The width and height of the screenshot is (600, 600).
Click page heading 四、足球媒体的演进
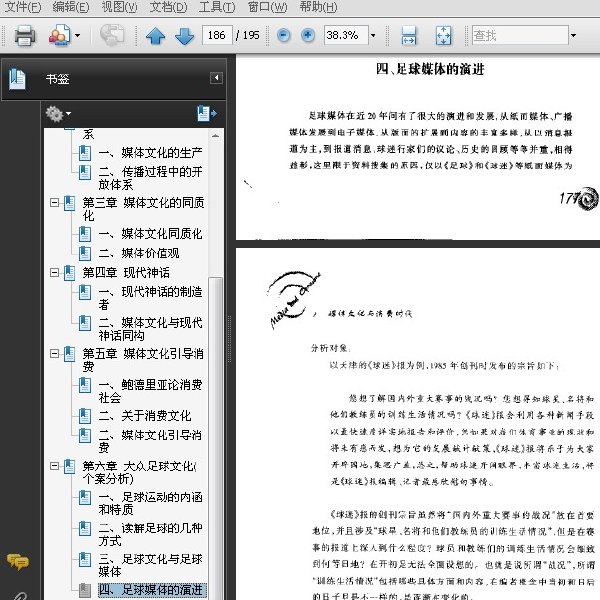(x=430, y=69)
